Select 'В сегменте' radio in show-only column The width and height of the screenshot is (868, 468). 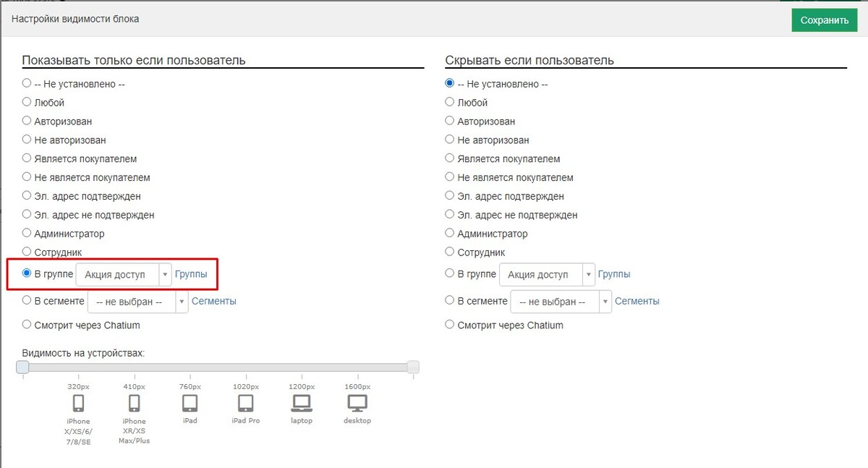tap(27, 300)
